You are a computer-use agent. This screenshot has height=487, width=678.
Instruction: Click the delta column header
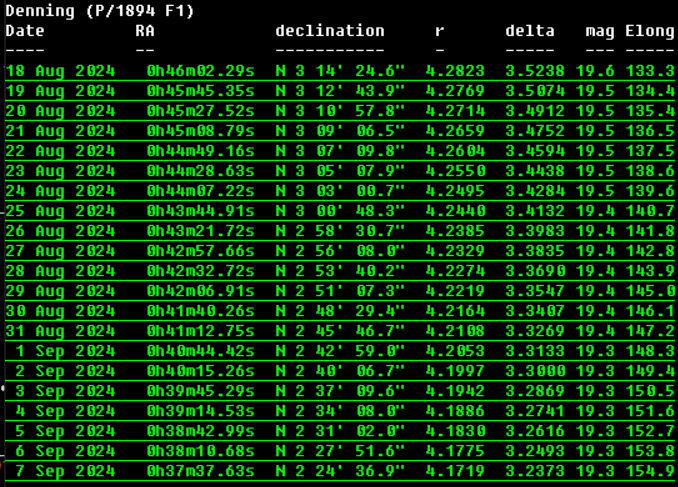[529, 31]
